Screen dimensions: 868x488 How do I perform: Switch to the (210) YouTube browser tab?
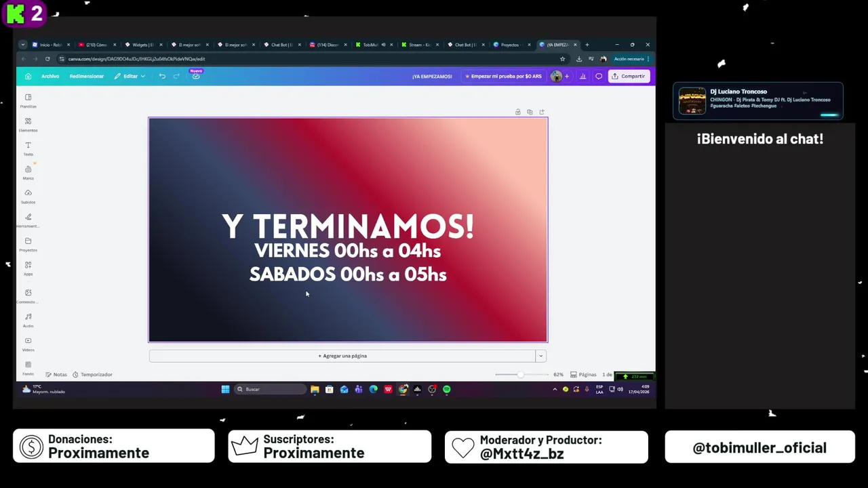(97, 45)
